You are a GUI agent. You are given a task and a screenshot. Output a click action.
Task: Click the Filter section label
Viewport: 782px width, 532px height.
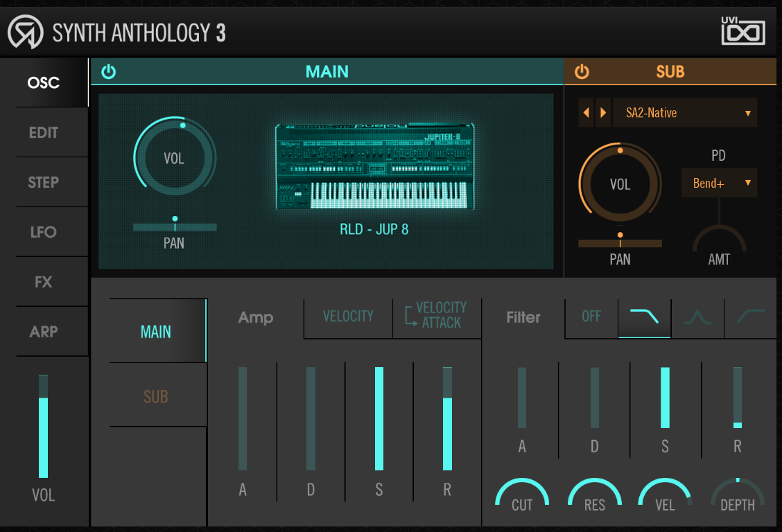(x=523, y=317)
